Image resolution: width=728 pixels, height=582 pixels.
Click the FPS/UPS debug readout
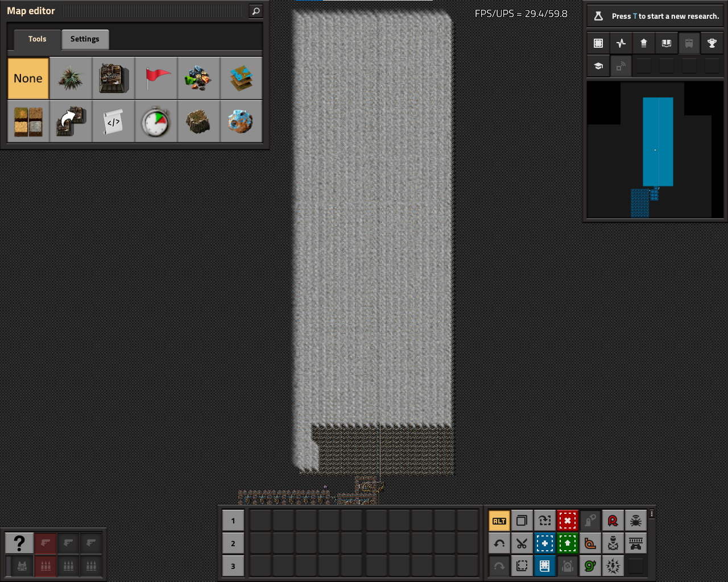click(521, 14)
